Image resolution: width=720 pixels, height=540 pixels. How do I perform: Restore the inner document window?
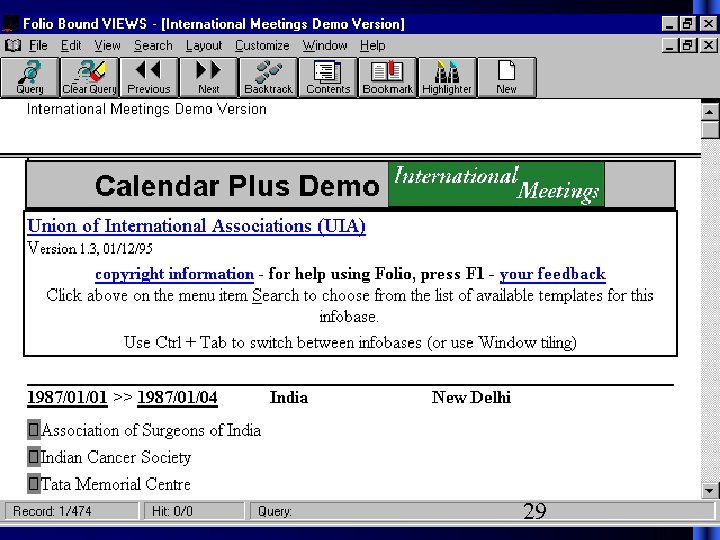click(688, 45)
